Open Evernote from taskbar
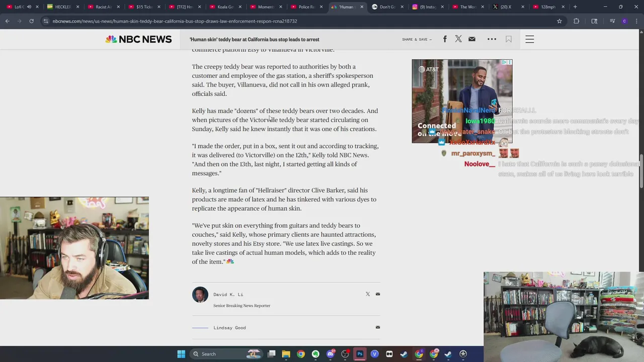The image size is (644, 362). coord(315,354)
